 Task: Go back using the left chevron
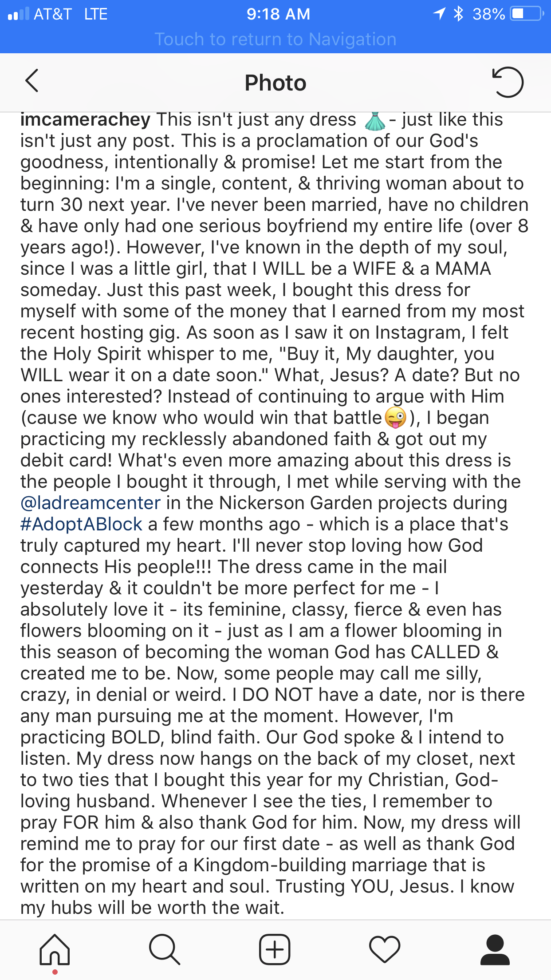(x=32, y=81)
